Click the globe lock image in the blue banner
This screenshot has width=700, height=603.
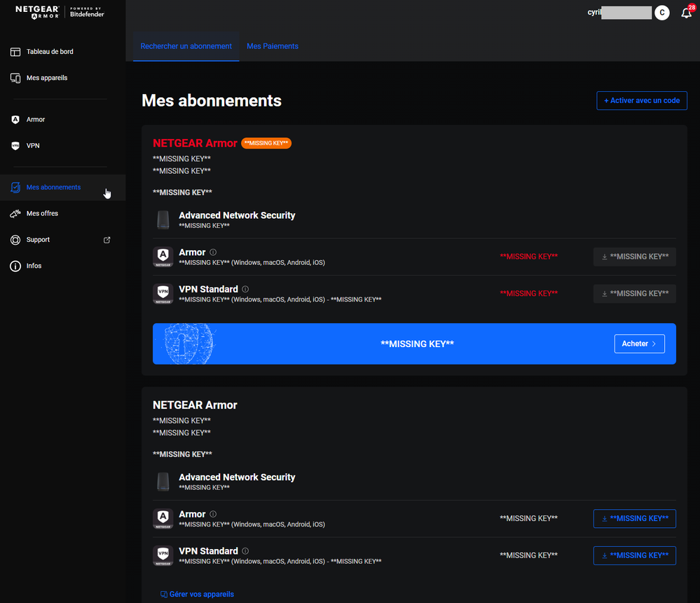tap(189, 344)
